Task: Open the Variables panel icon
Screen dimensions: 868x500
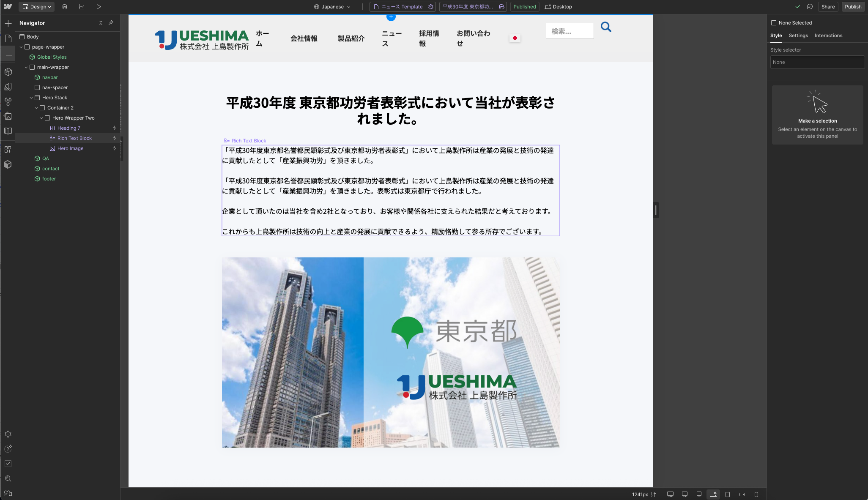Action: click(8, 87)
